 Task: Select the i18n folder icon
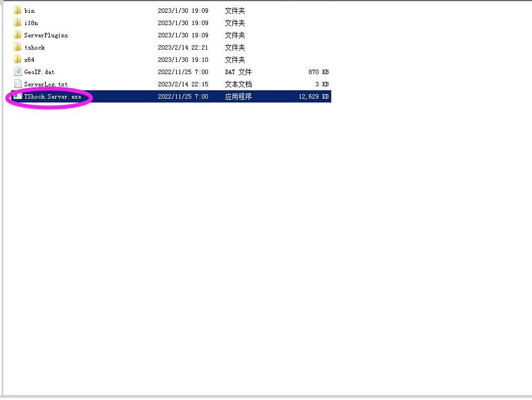[18, 23]
